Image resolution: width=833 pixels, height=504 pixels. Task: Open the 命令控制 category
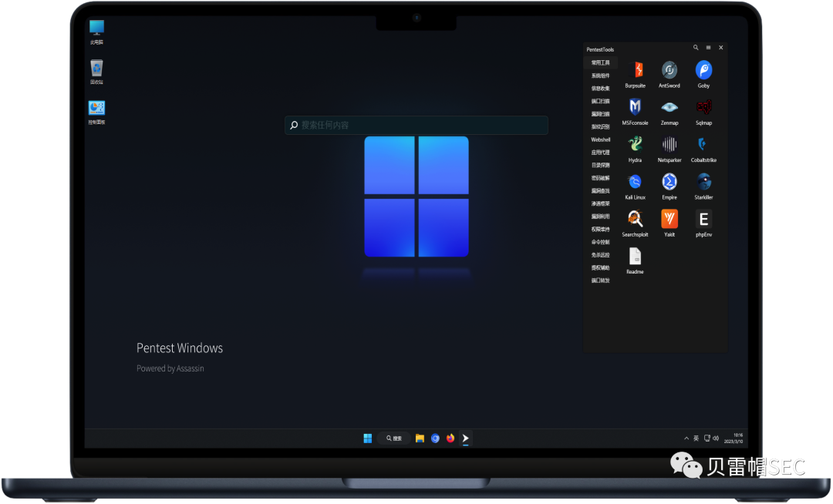point(600,242)
